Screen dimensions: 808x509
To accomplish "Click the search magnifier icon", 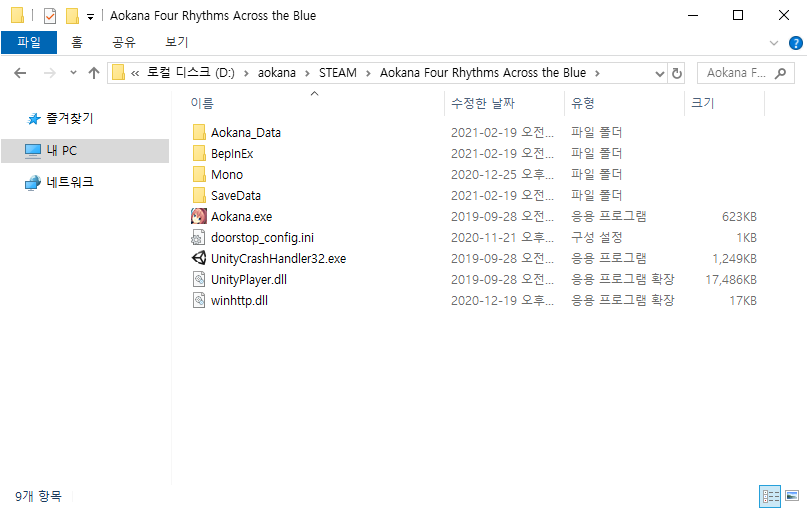I will pyautogui.click(x=780, y=73).
